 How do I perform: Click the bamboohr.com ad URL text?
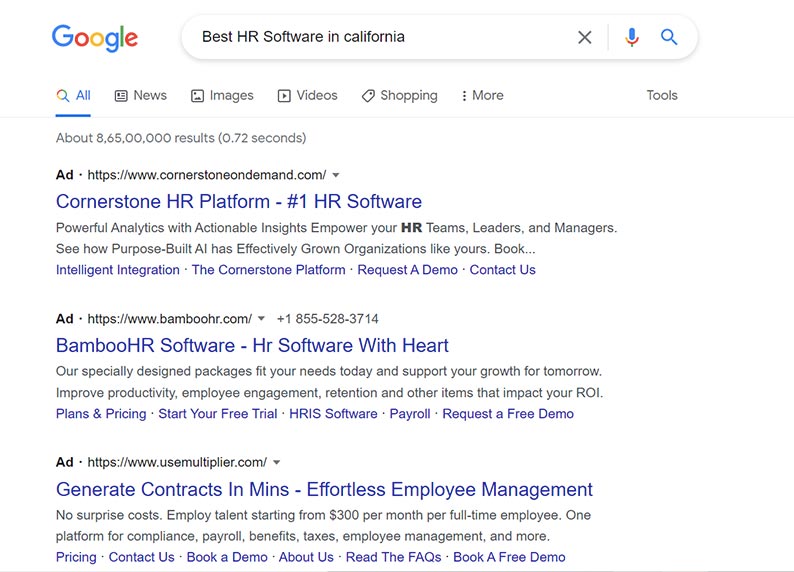170,319
